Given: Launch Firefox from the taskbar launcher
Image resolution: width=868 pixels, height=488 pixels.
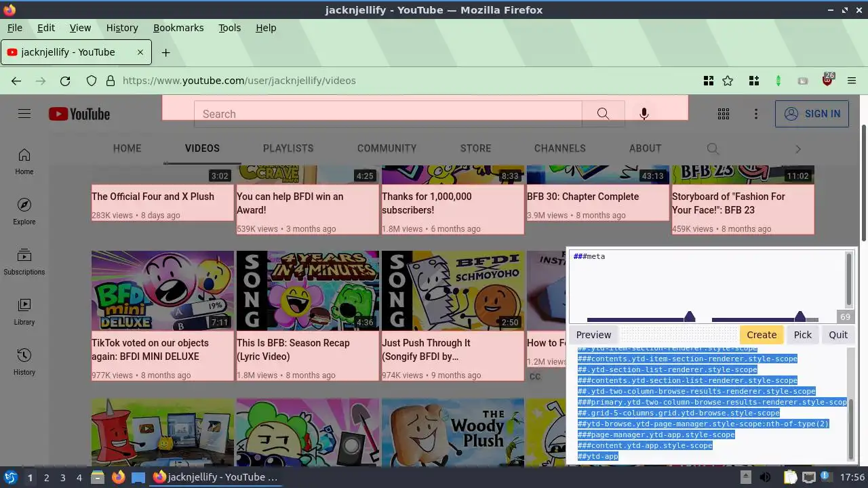Looking at the screenshot, I should [x=118, y=477].
